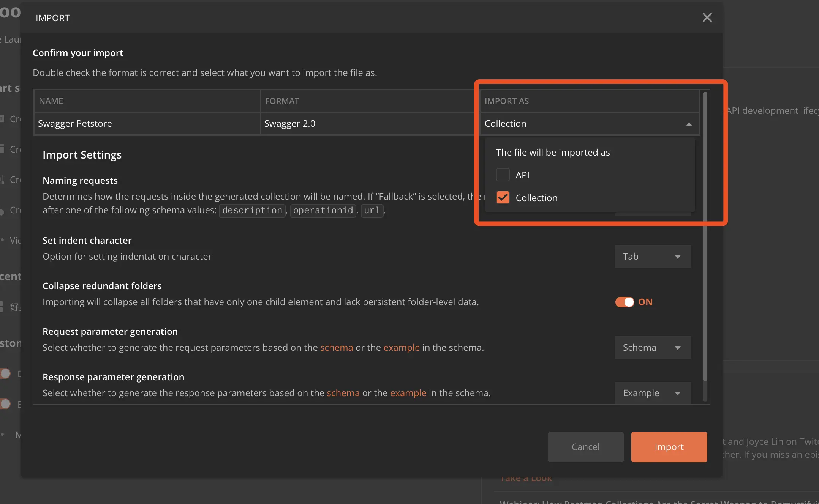
Task: Open the schema link under Request parameter generation
Action: click(336, 348)
